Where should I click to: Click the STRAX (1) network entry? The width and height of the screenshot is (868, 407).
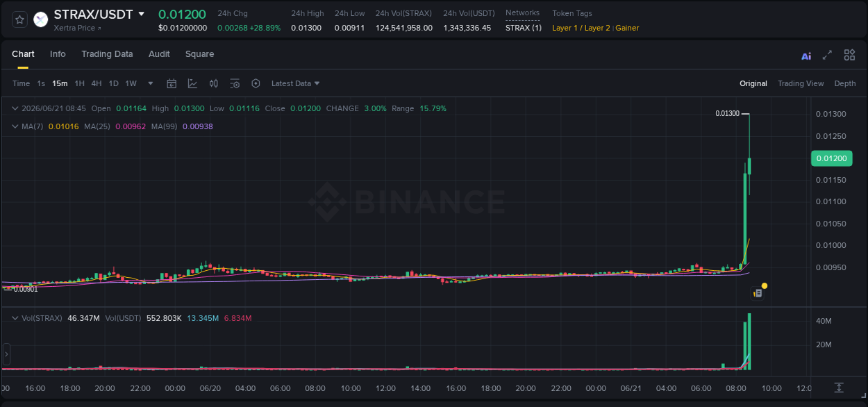(x=524, y=28)
